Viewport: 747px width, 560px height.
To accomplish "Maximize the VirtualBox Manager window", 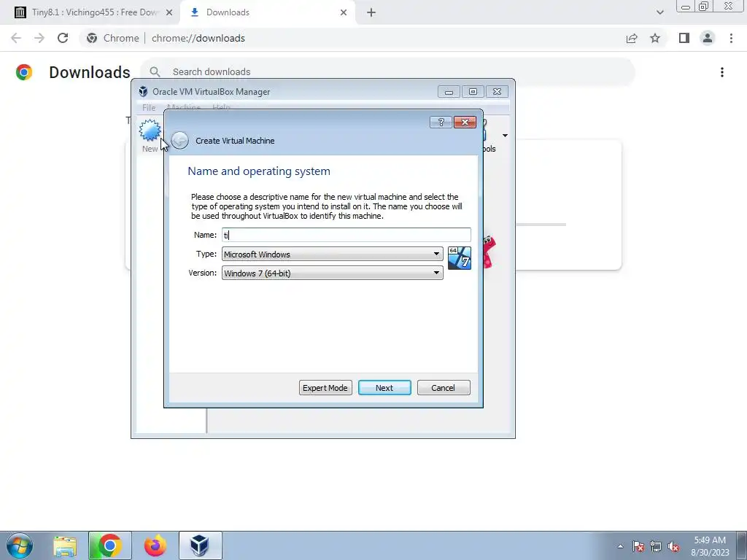I will 473,91.
